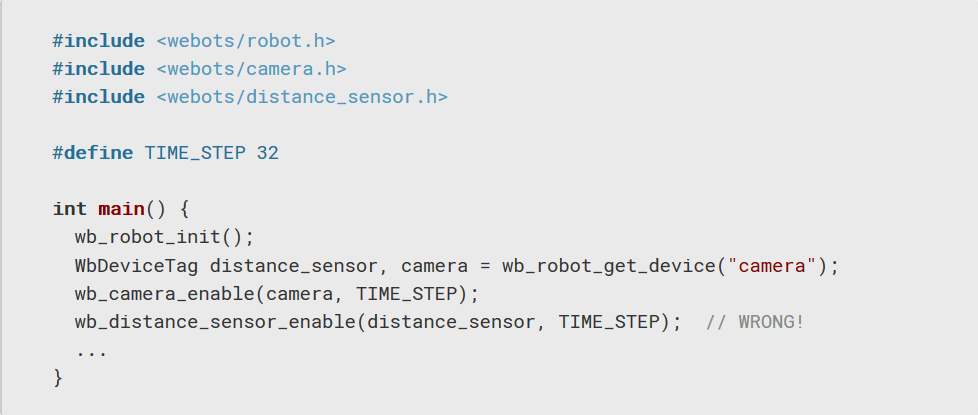The width and height of the screenshot is (978, 415).
Task: Click the closing curly brace of main
Action: point(58,378)
